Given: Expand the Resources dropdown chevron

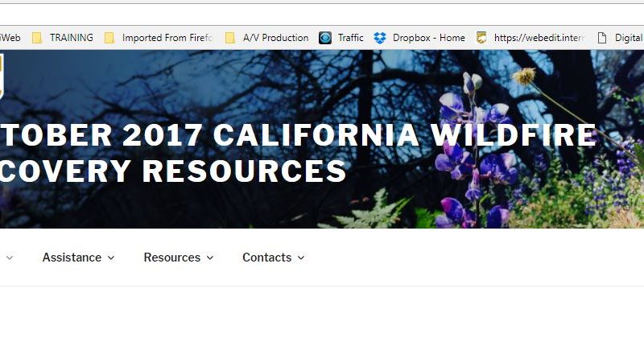Looking at the screenshot, I should pyautogui.click(x=210, y=258).
